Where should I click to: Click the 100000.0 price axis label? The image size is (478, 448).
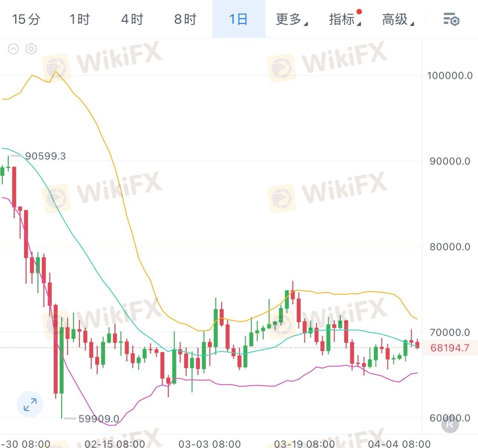tap(450, 76)
